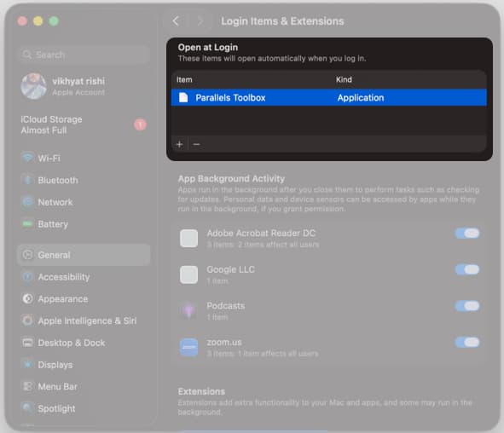
Task: Click the Search input field
Action: 84,55
